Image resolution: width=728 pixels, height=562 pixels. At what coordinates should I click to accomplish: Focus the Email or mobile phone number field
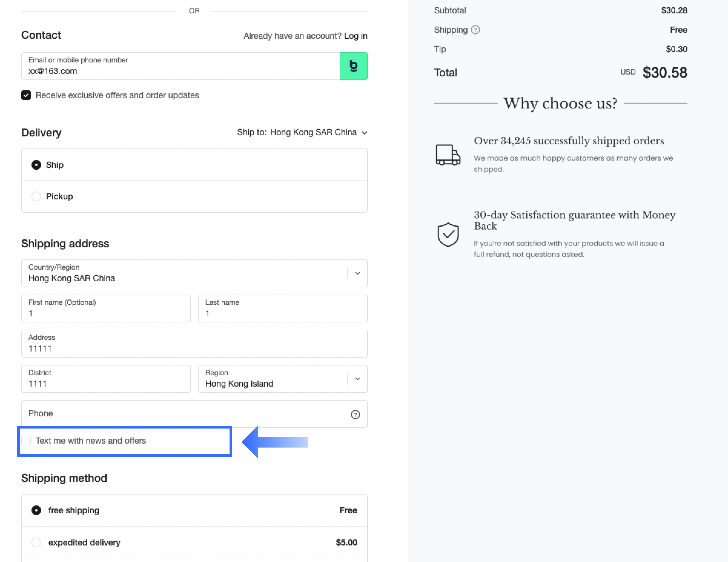pyautogui.click(x=181, y=66)
